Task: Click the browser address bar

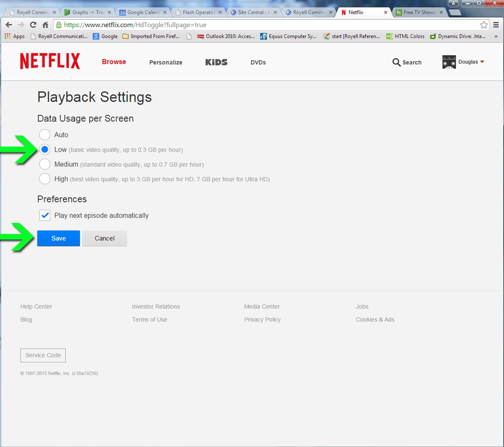Action: pyautogui.click(x=266, y=25)
